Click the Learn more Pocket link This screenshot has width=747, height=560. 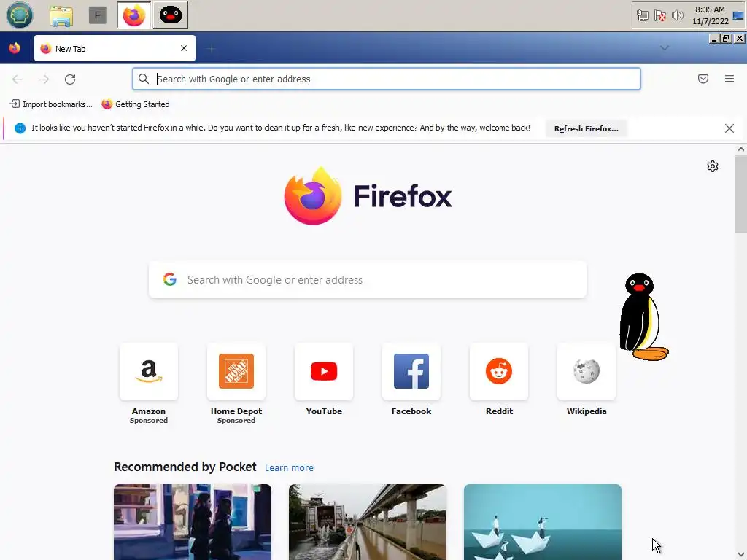tap(289, 467)
